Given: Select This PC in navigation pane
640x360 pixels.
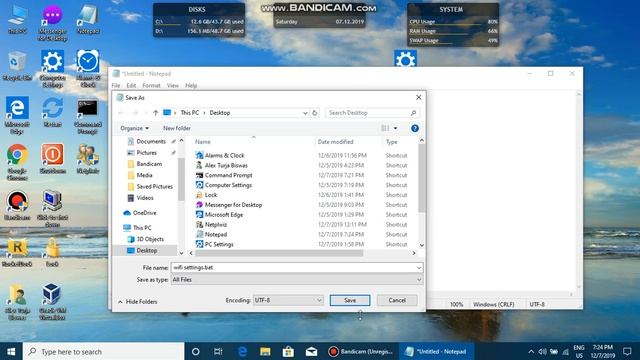Looking at the screenshot, I should click(x=142, y=228).
